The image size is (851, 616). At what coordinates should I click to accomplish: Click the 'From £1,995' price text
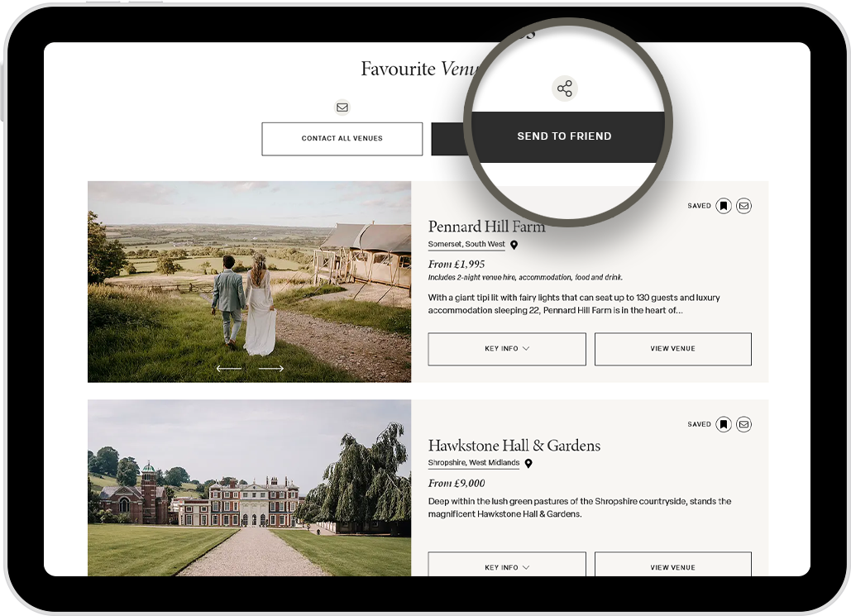coord(456,265)
